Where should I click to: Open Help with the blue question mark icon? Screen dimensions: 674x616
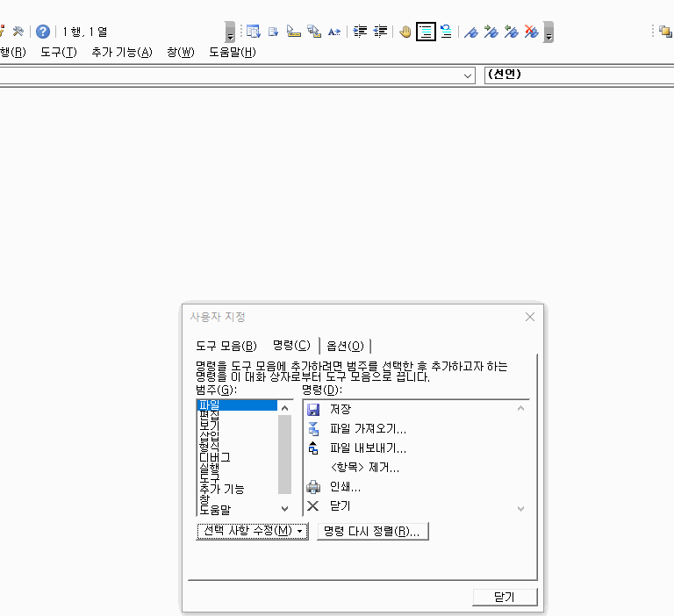coord(42,32)
